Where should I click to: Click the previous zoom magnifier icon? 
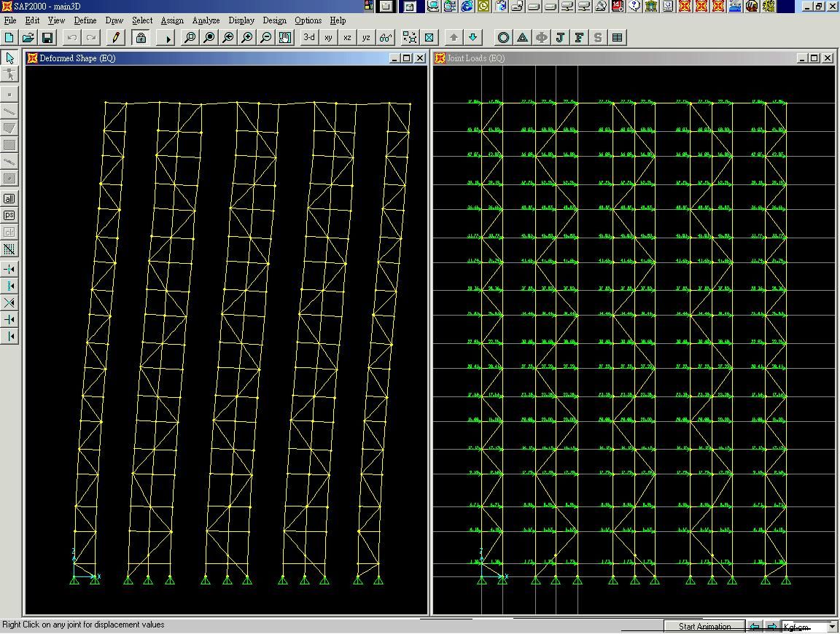point(228,37)
